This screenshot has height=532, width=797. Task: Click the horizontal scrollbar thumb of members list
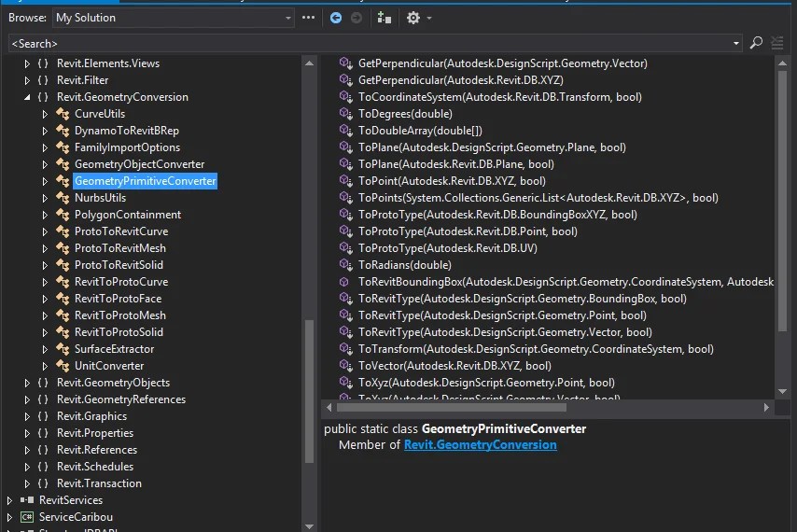[452, 408]
